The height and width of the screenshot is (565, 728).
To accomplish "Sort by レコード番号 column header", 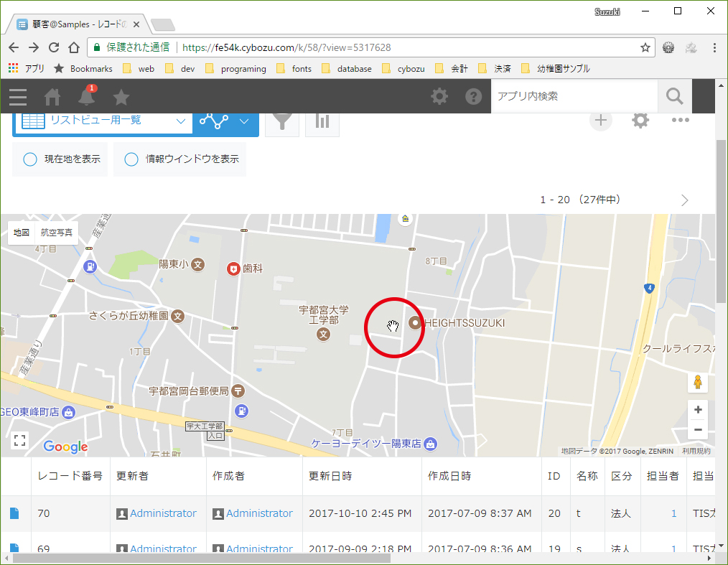I will pyautogui.click(x=70, y=476).
